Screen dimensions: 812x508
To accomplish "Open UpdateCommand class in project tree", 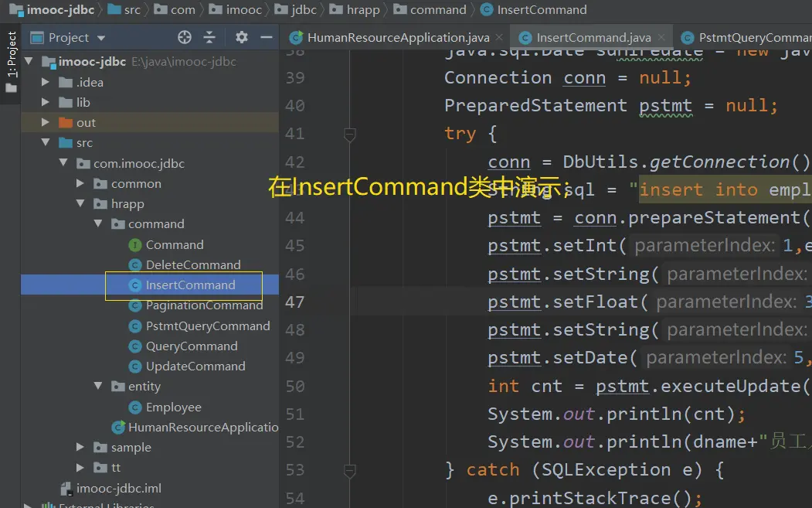I will pyautogui.click(x=195, y=367).
